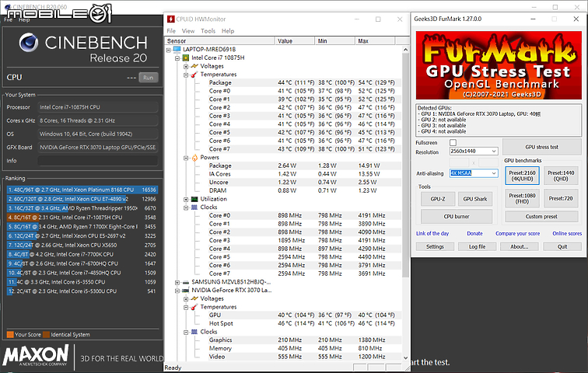Click the thermometer icon beside GPU Temperatures
588x373 pixels.
[194, 307]
